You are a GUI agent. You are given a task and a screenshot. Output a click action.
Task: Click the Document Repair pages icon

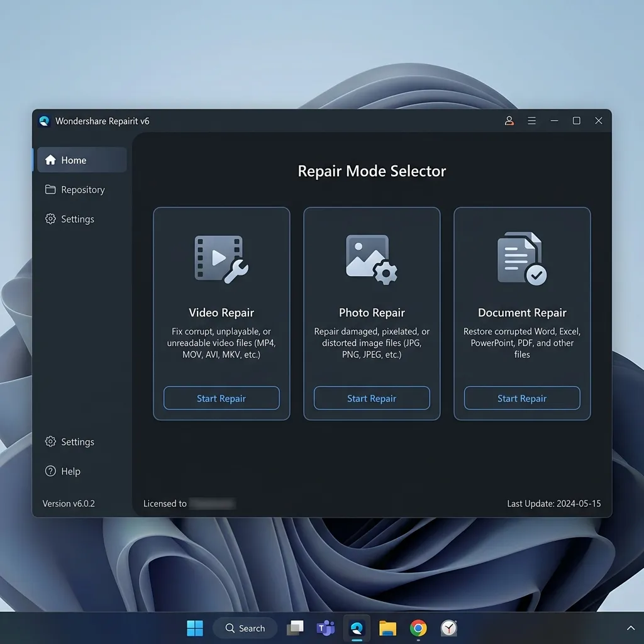click(521, 258)
